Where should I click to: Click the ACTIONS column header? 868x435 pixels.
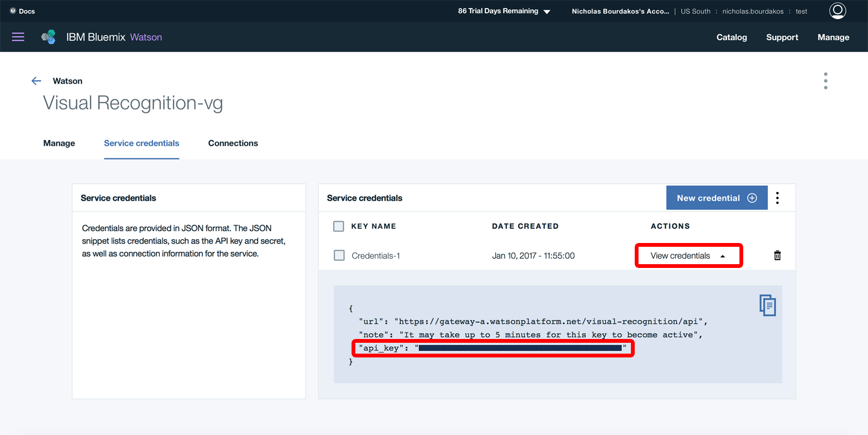[671, 226]
